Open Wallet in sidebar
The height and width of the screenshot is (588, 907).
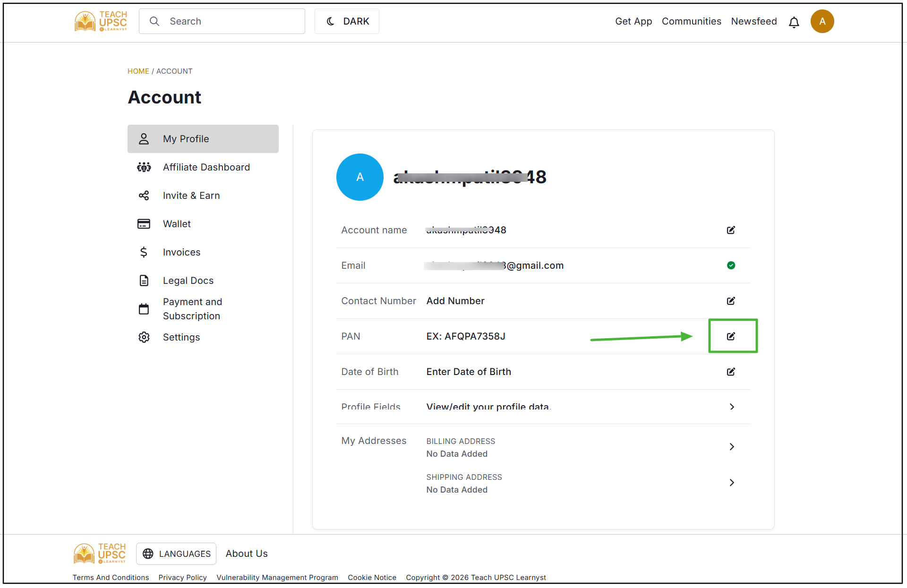click(x=203, y=224)
